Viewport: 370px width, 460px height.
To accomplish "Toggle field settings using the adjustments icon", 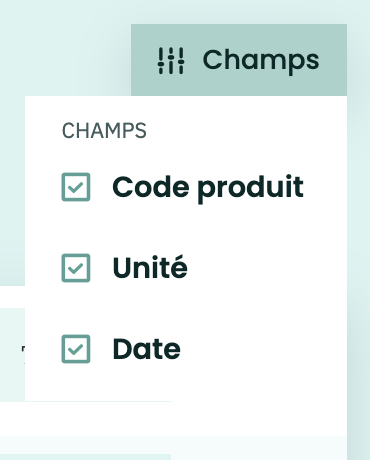I will click(171, 60).
